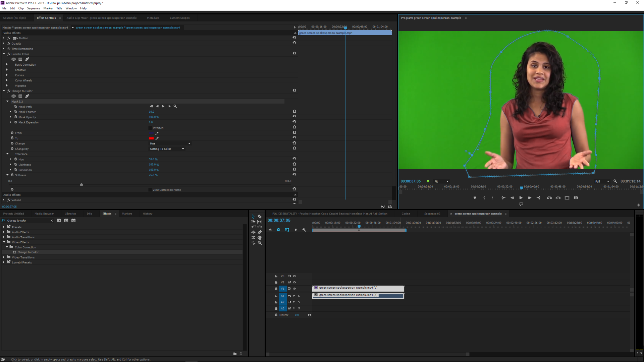Reset the Mask Feather parameter
Viewport: 644px width, 362px height.
[x=294, y=111]
